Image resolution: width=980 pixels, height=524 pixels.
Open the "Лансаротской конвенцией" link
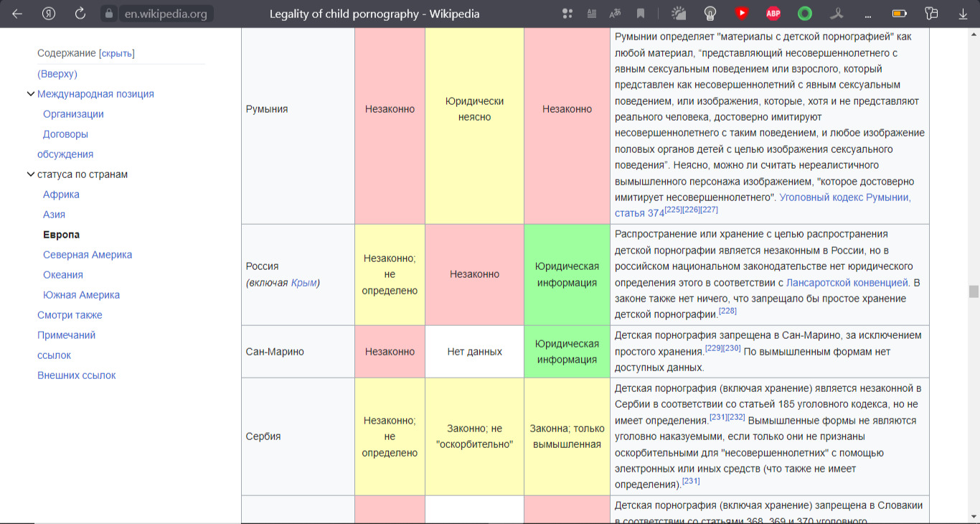[x=847, y=283]
